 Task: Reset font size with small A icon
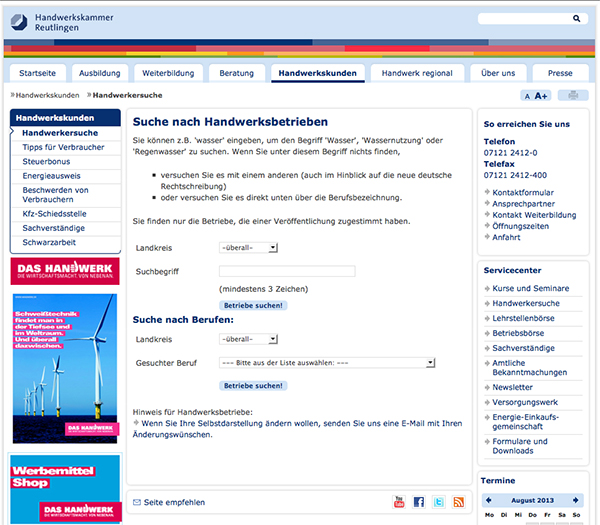pos(526,96)
